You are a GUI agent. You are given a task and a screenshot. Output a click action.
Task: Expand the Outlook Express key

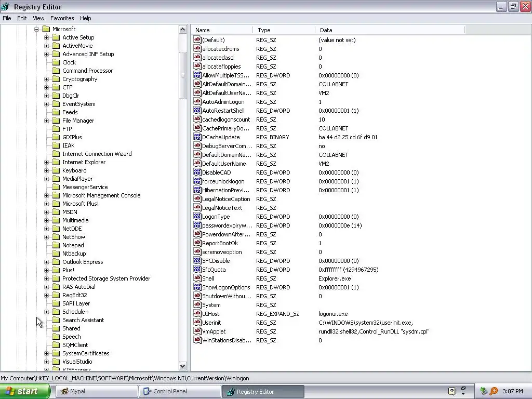(46, 262)
